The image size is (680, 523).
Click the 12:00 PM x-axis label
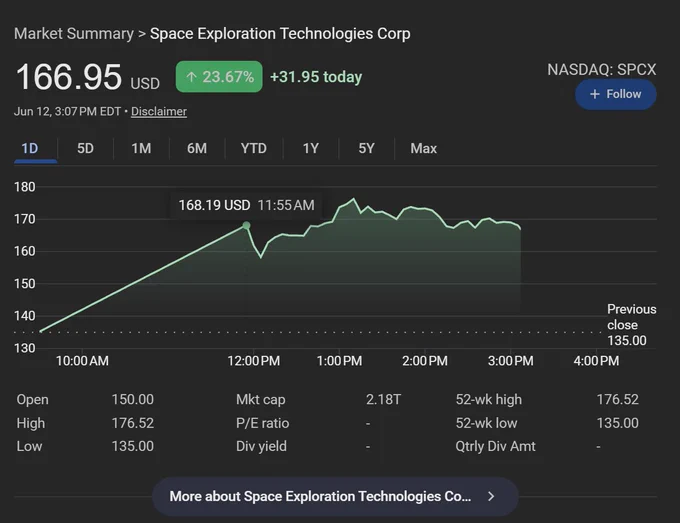coord(254,361)
